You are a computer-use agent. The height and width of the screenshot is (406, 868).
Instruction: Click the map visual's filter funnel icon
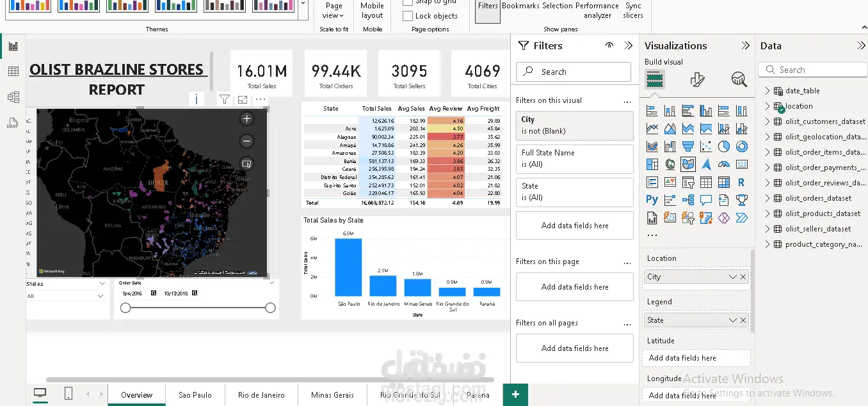click(x=225, y=99)
